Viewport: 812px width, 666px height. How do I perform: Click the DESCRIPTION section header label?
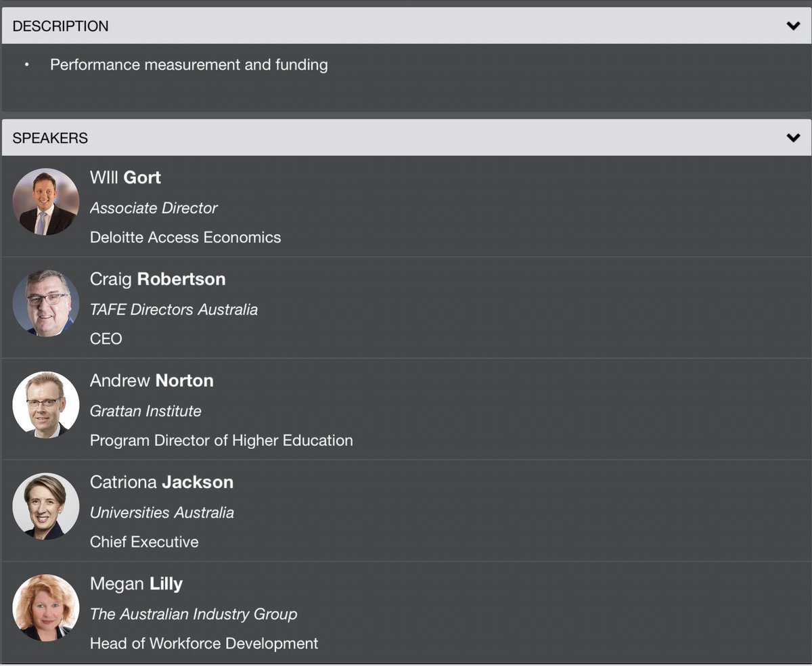[x=60, y=26]
